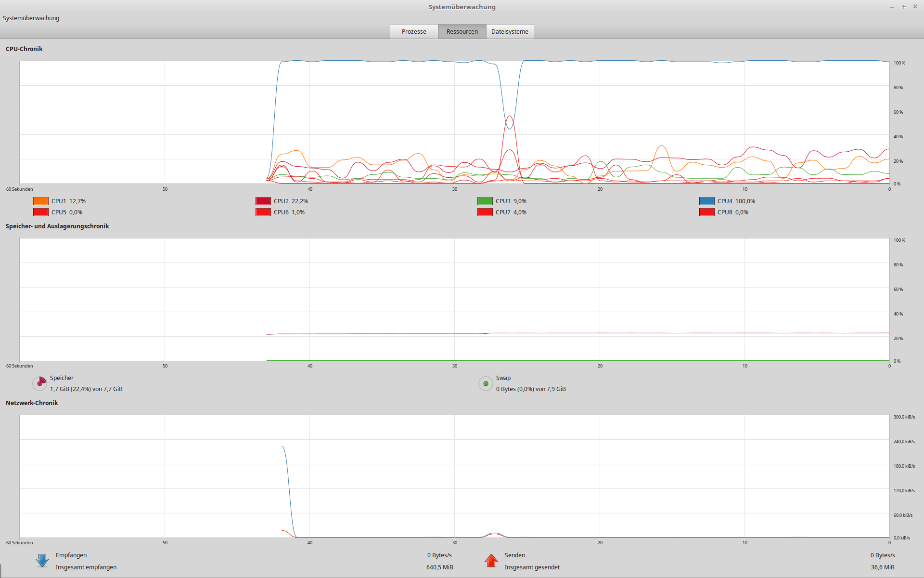Click the CPU8 0,0% label
Image resolution: width=924 pixels, height=578 pixels.
733,212
